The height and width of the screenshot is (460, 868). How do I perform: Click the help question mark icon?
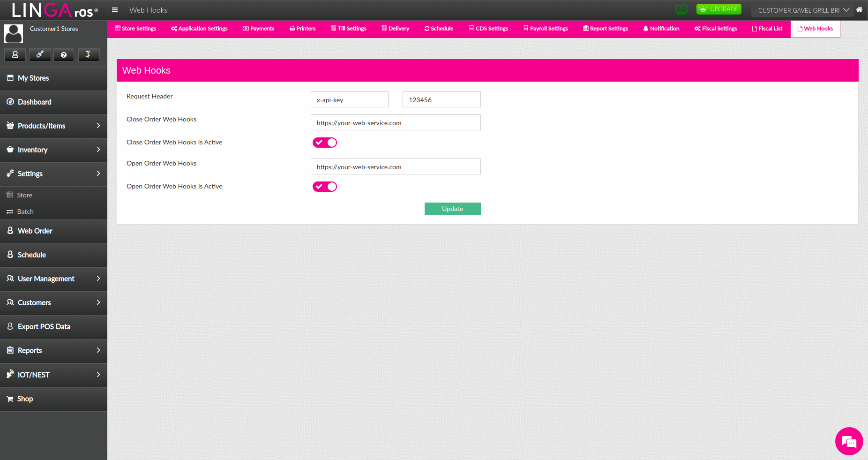tap(64, 55)
